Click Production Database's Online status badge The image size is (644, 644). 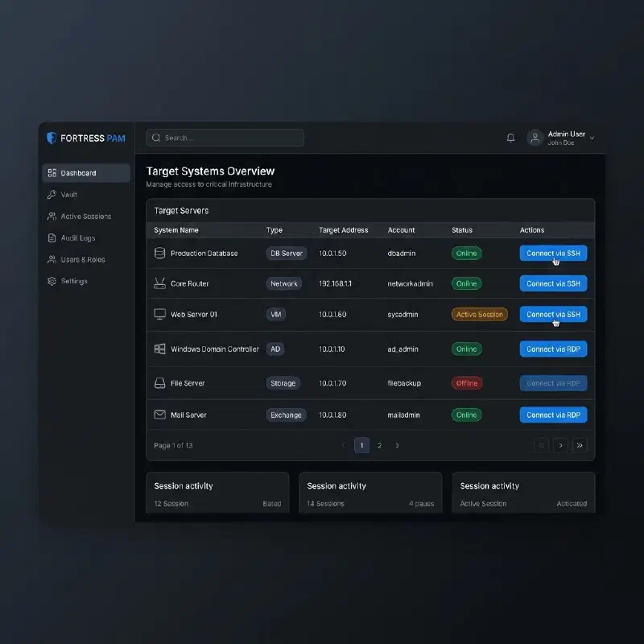point(467,253)
